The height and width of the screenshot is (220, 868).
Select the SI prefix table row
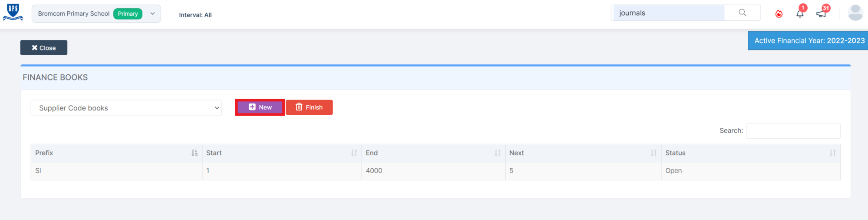tap(435, 171)
